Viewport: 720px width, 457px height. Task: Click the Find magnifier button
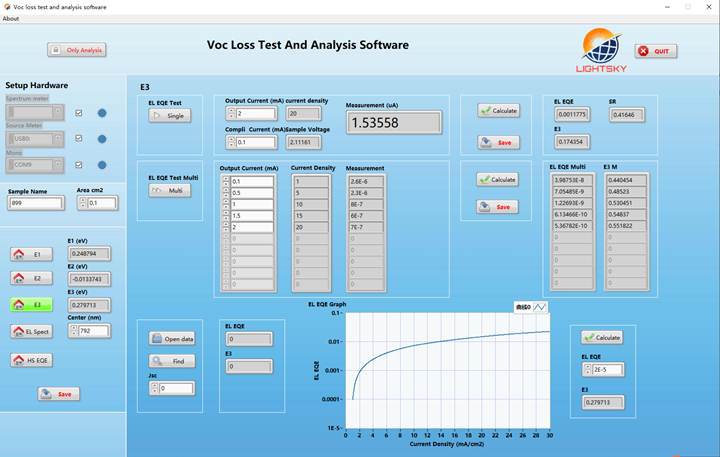pos(172,361)
